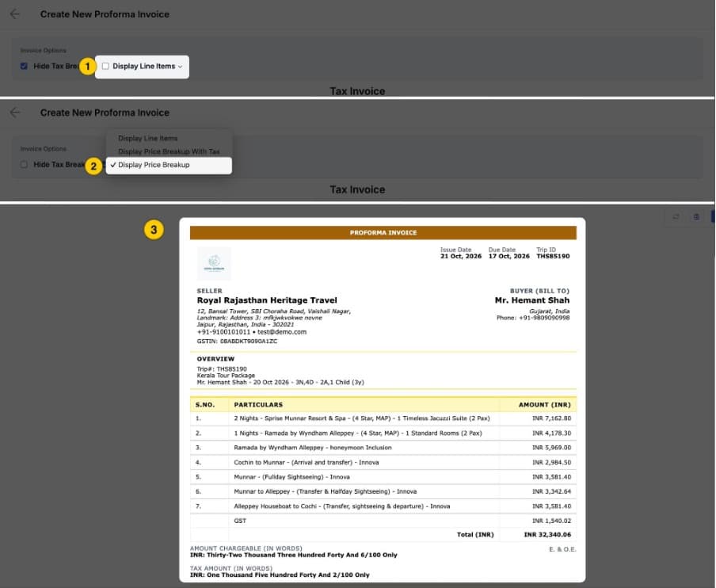Viewport: 716px width, 588px height.
Task: Click the GST row label
Action: [x=240, y=521]
